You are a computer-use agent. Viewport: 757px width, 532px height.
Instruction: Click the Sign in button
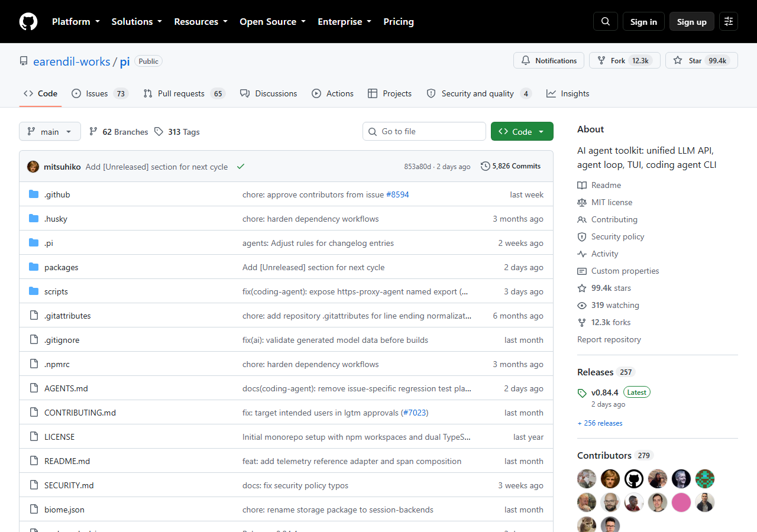coord(643,22)
